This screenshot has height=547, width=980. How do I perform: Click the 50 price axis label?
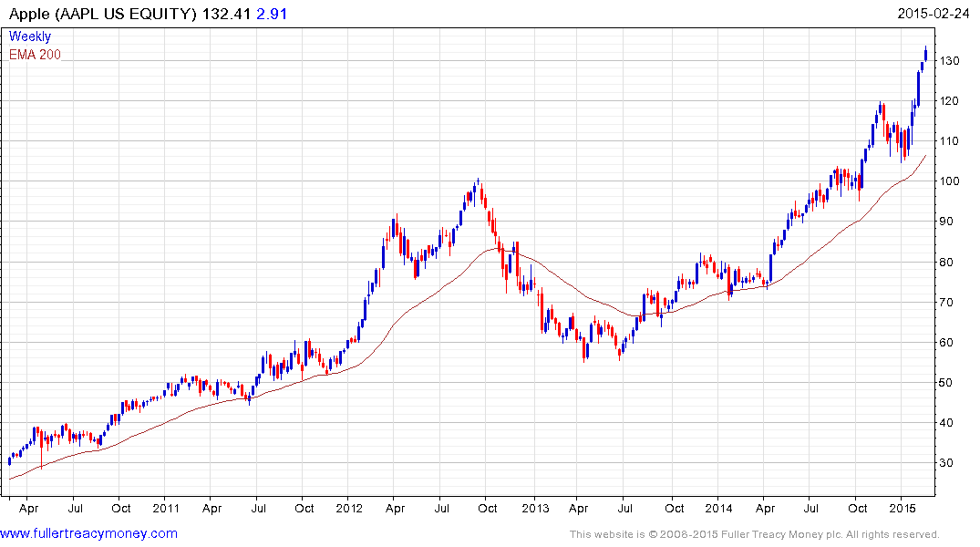coord(946,383)
